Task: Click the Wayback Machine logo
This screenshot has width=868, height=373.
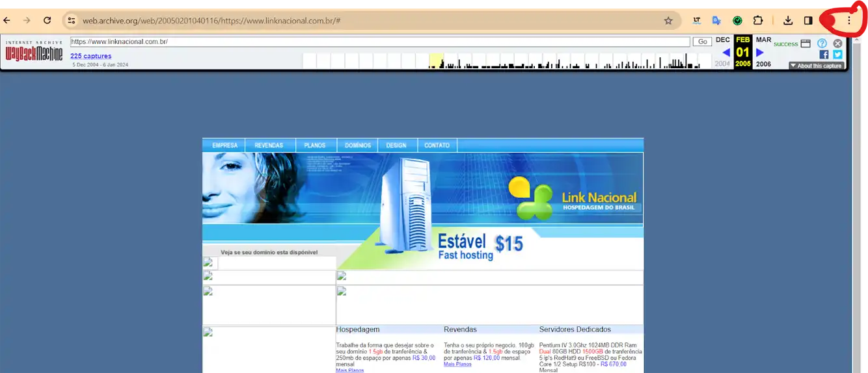Action: (x=34, y=52)
